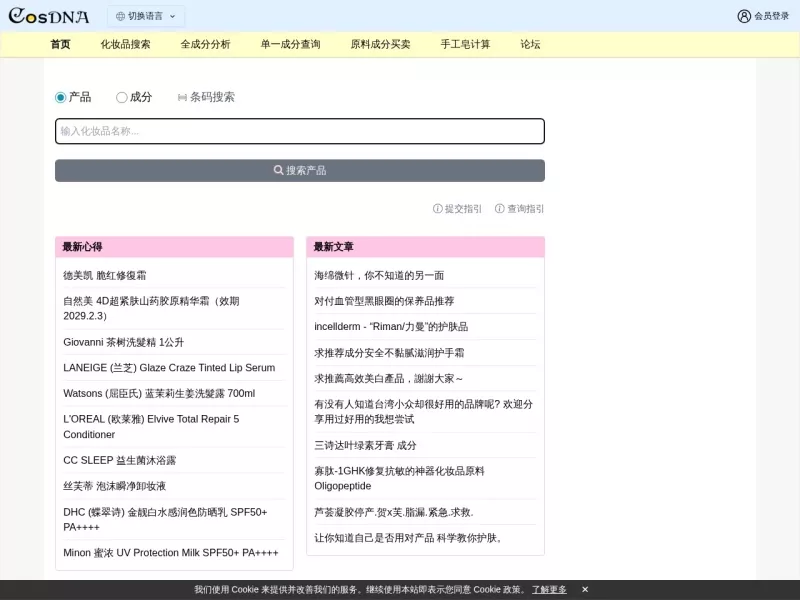The width and height of the screenshot is (800, 600).
Task: Go to the 首页 menu item
Action: [60, 44]
